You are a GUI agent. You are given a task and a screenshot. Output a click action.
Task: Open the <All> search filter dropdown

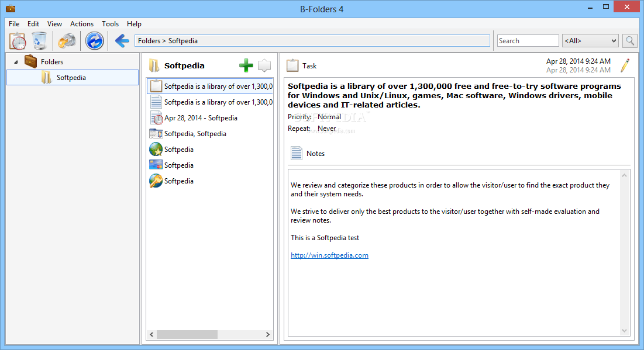click(590, 41)
